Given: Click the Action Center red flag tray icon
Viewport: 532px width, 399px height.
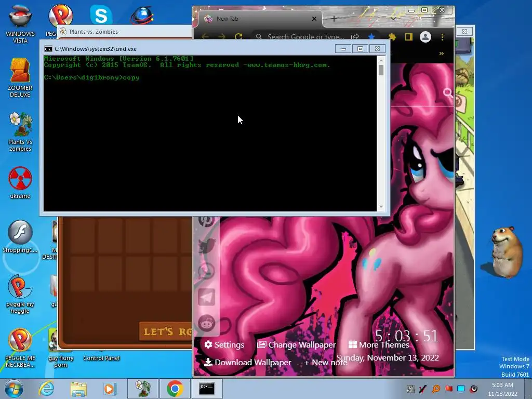Looking at the screenshot, I should [x=448, y=389].
